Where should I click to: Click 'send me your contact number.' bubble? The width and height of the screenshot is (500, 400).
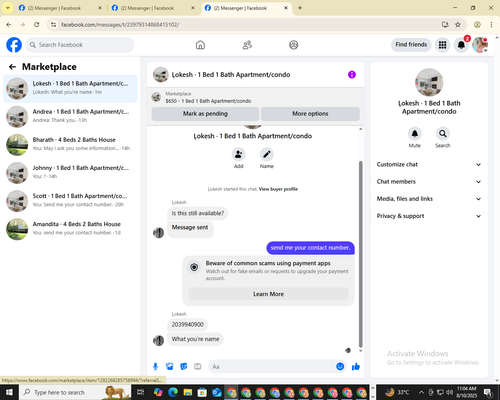coord(310,248)
